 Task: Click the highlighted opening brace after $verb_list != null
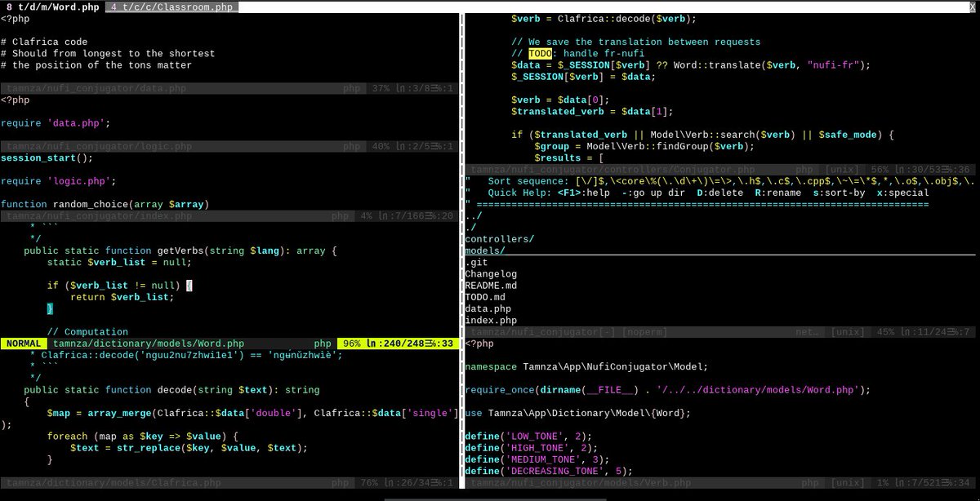click(189, 286)
